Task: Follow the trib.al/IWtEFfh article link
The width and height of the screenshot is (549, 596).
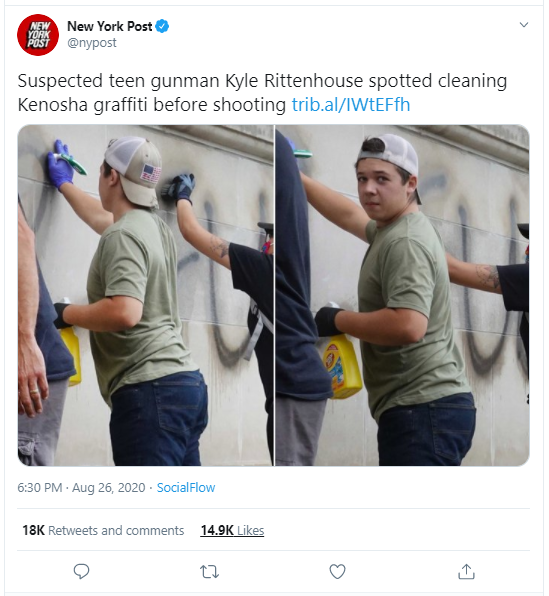Action: click(351, 105)
